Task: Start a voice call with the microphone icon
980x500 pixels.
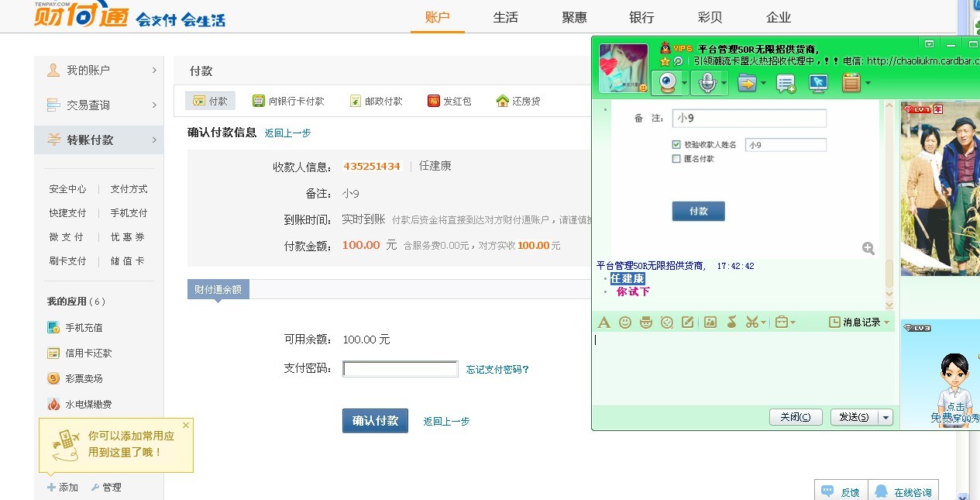Action: point(706,82)
